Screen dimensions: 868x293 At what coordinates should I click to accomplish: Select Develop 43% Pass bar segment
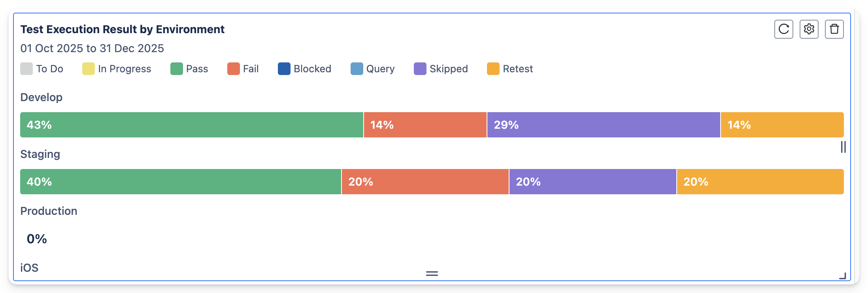pyautogui.click(x=192, y=125)
